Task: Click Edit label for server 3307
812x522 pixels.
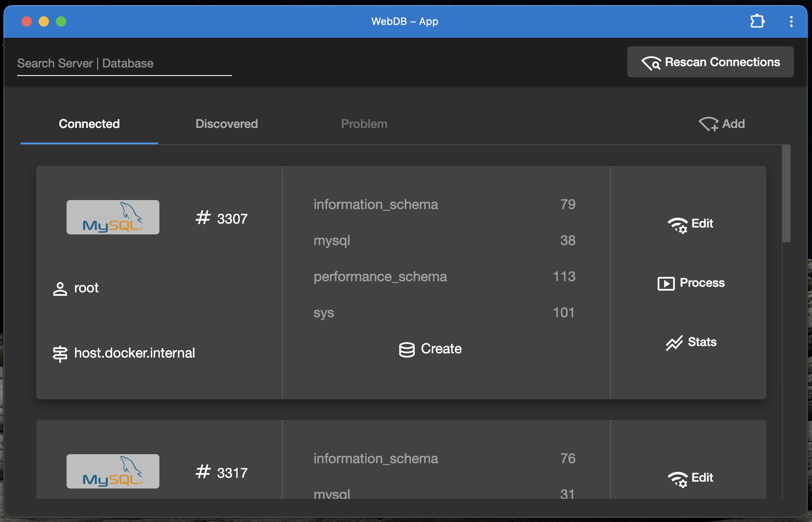Action: (x=702, y=223)
